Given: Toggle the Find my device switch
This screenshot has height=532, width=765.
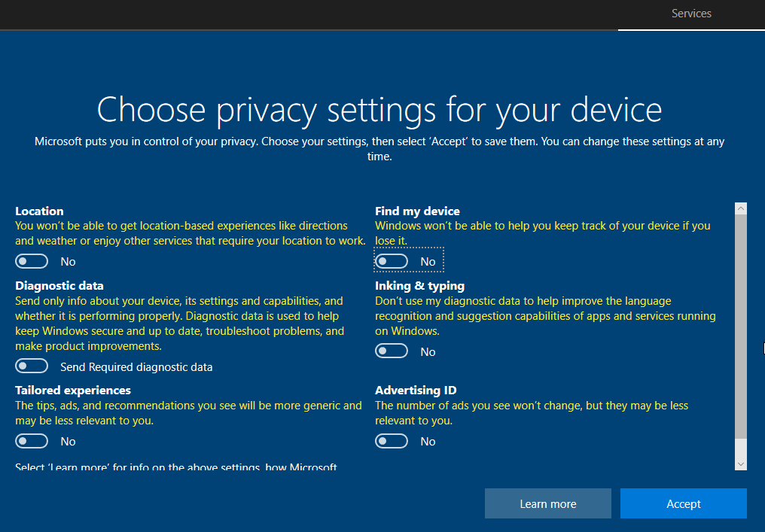Looking at the screenshot, I should point(392,261).
